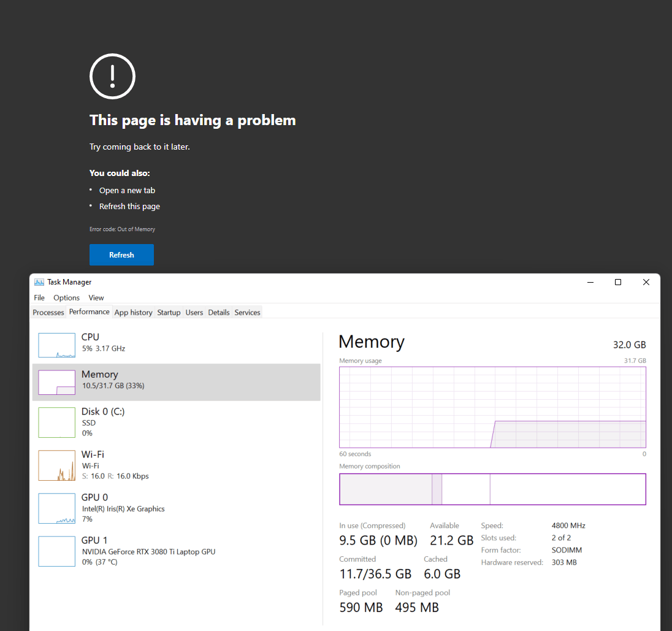672x631 pixels.
Task: Switch to the Services tab
Action: tap(248, 313)
